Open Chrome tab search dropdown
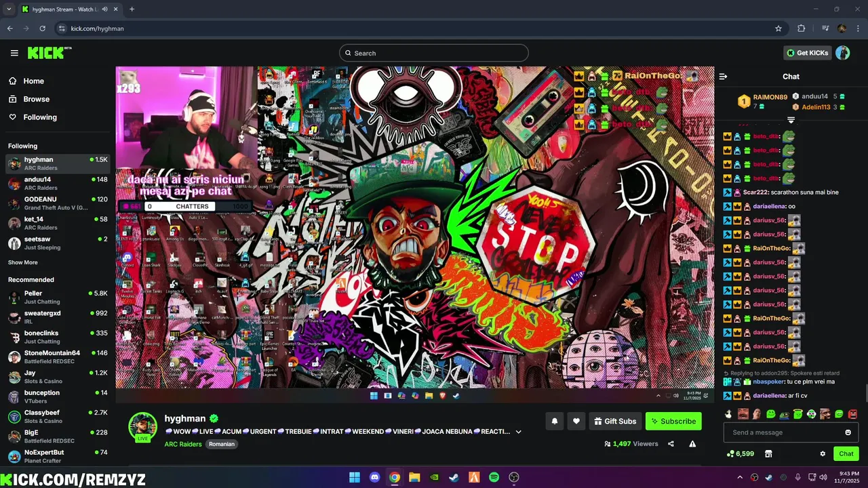Viewport: 868px width, 488px height. pos(9,9)
